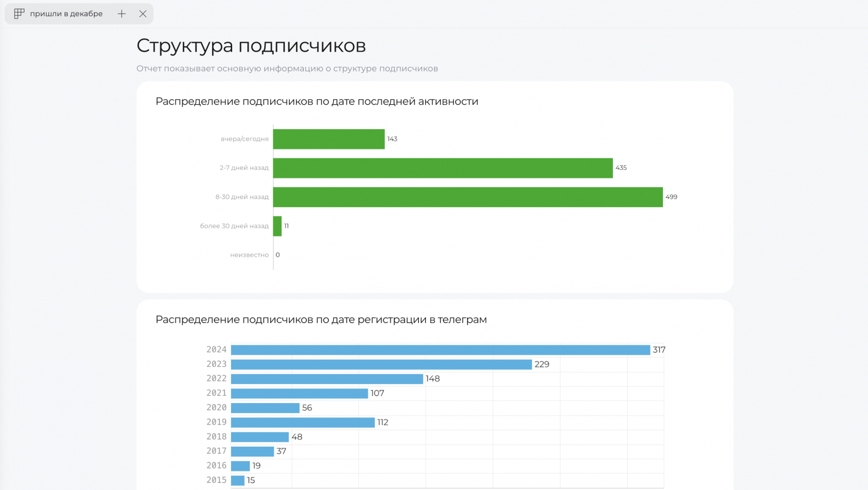This screenshot has width=868, height=490.
Task: Click the value 0 next to "неизвестно"
Action: [x=278, y=255]
